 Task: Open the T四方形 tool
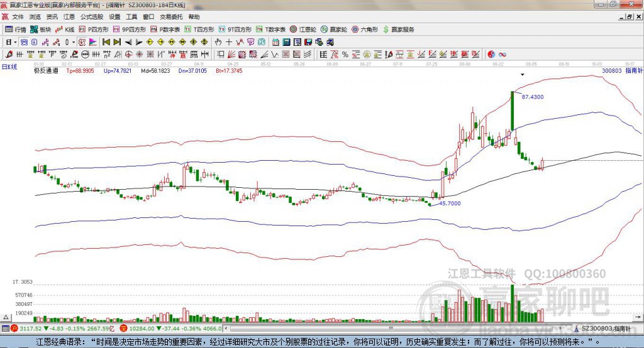[x=199, y=30]
